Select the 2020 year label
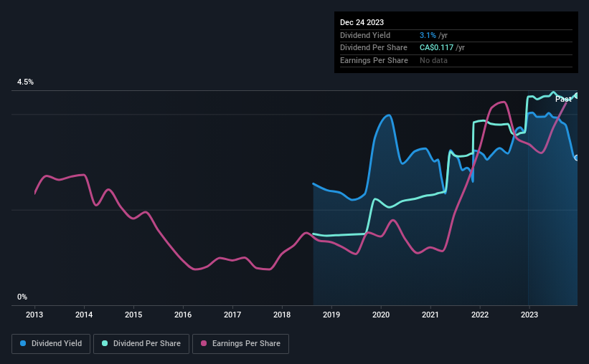Image resolution: width=589 pixels, height=364 pixels. [x=381, y=315]
